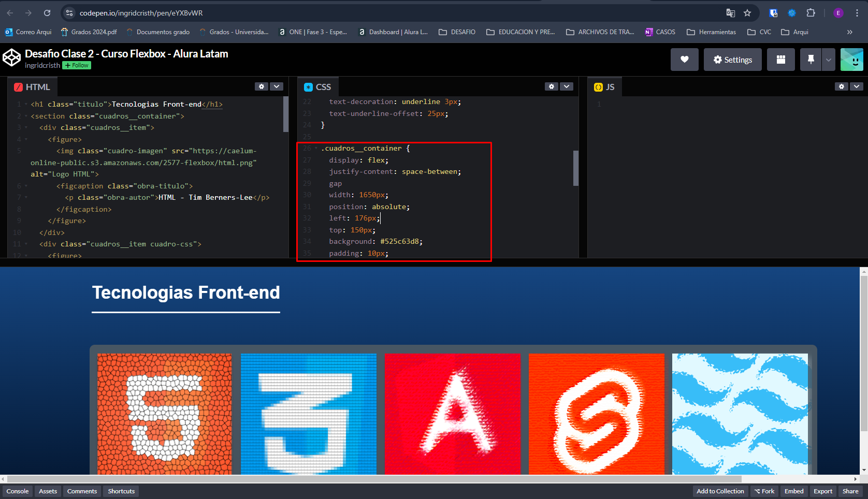Open CVC bookmark folder
Image resolution: width=868 pixels, height=499 pixels.
759,32
